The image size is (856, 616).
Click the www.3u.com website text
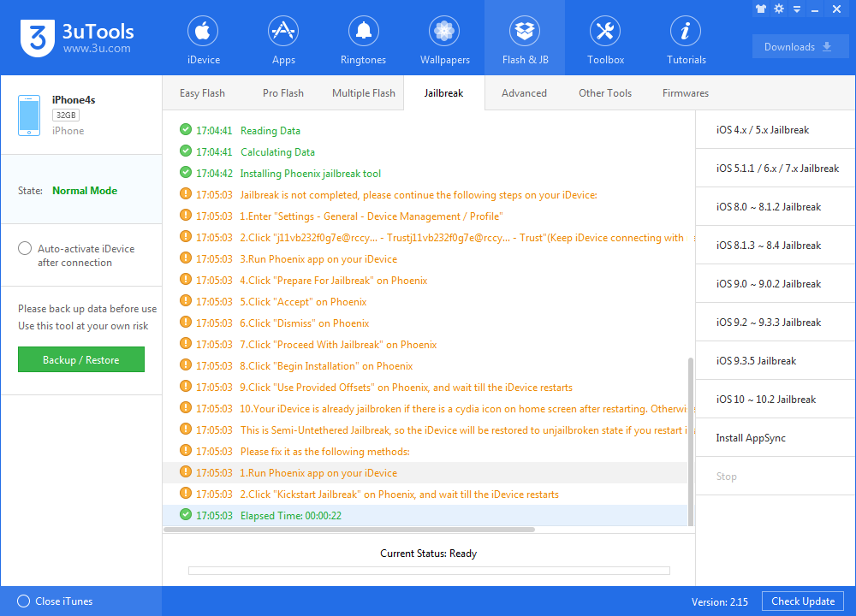click(x=97, y=49)
